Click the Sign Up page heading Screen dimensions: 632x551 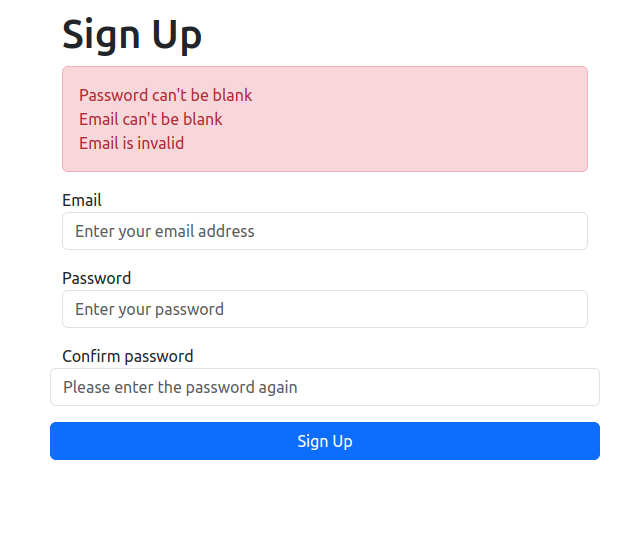132,35
